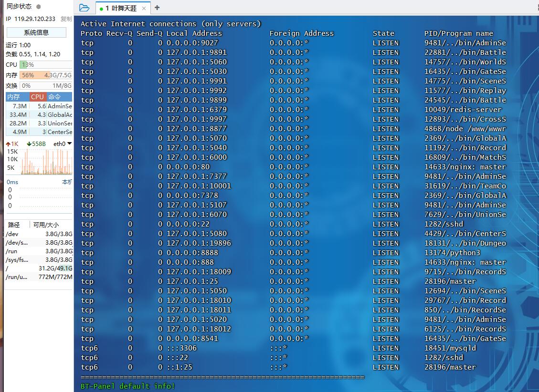Select the /run disk row
The image size is (539, 392).
pyautogui.click(x=39, y=251)
